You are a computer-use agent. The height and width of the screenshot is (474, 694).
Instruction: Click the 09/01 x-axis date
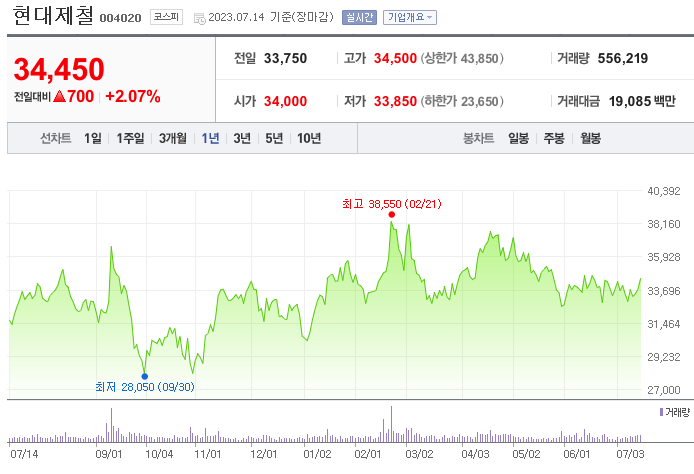point(109,454)
